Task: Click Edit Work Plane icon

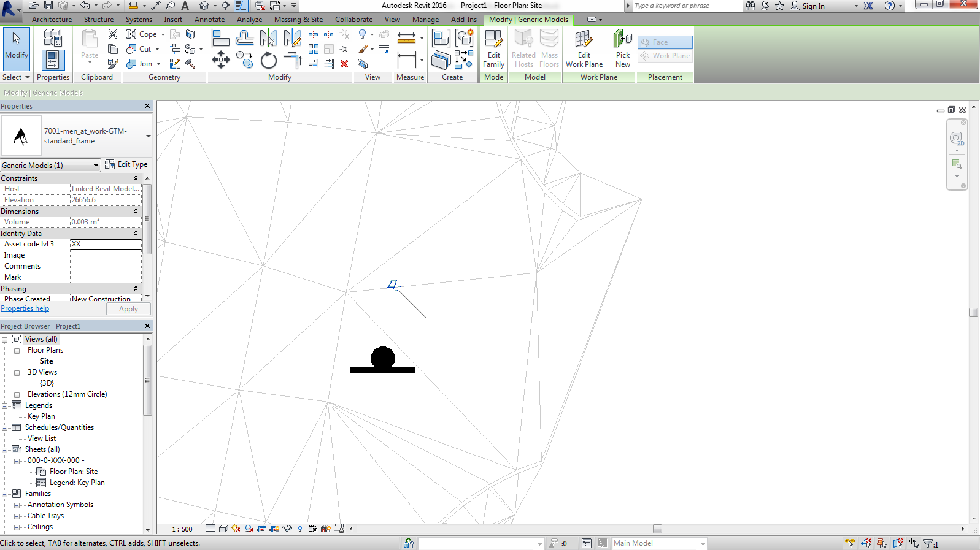Action: click(584, 49)
